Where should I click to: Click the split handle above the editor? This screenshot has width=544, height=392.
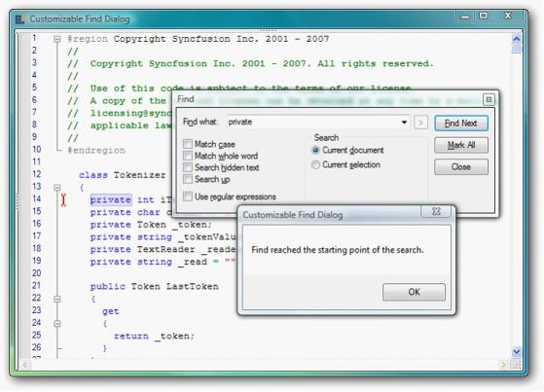click(269, 30)
